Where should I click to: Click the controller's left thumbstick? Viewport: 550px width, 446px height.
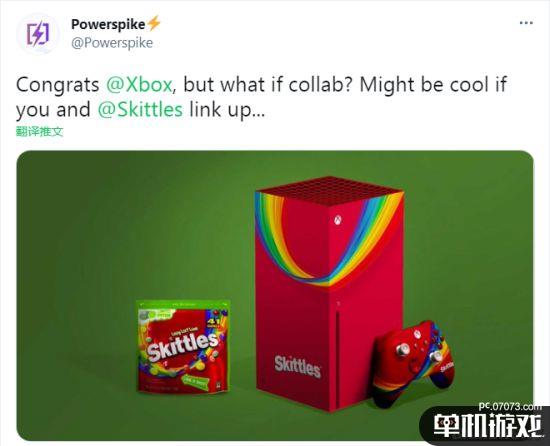click(402, 349)
